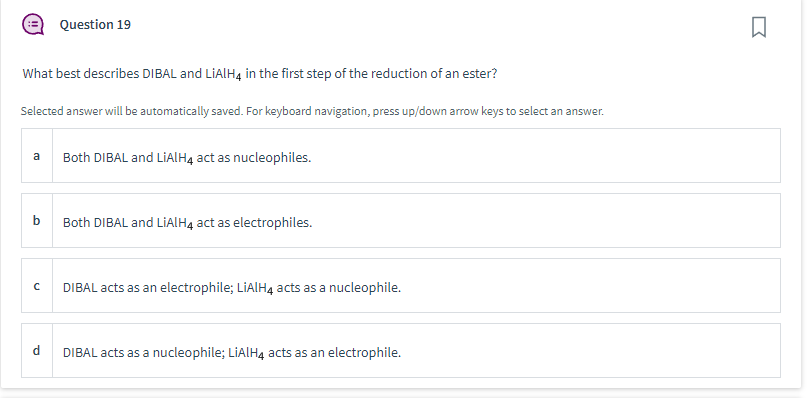The image size is (811, 398).
Task: Choose answer d, DIBAL acts as nucleophile
Action: 401,350
